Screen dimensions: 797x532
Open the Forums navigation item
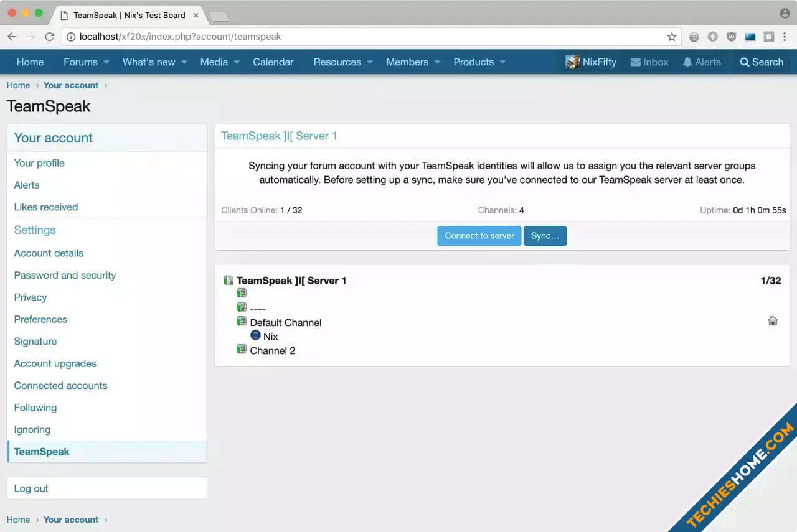80,62
